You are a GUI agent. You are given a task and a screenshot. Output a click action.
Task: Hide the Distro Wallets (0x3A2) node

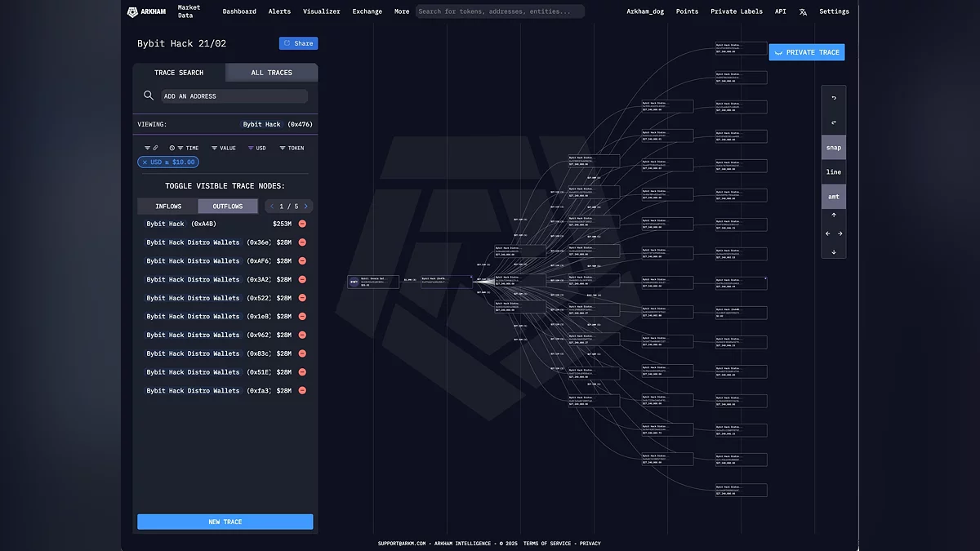[x=302, y=279]
